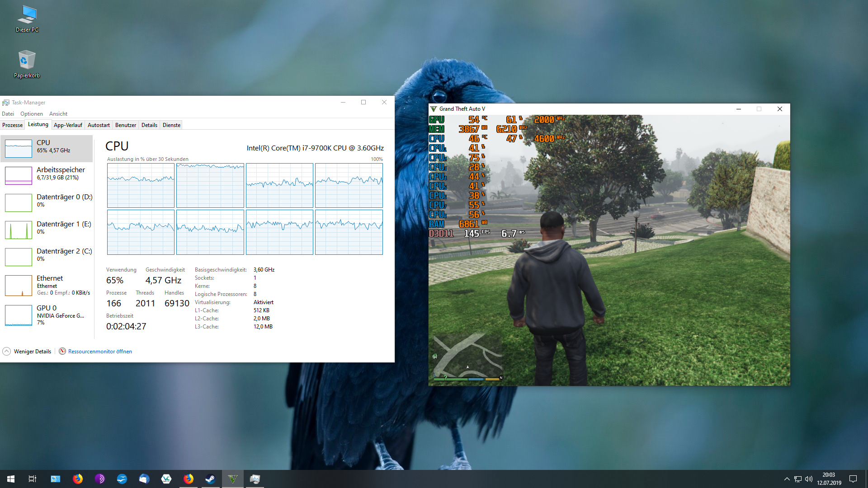868x488 pixels.
Task: Click the Virtualisierung Aktiviert value
Action: coord(264,302)
